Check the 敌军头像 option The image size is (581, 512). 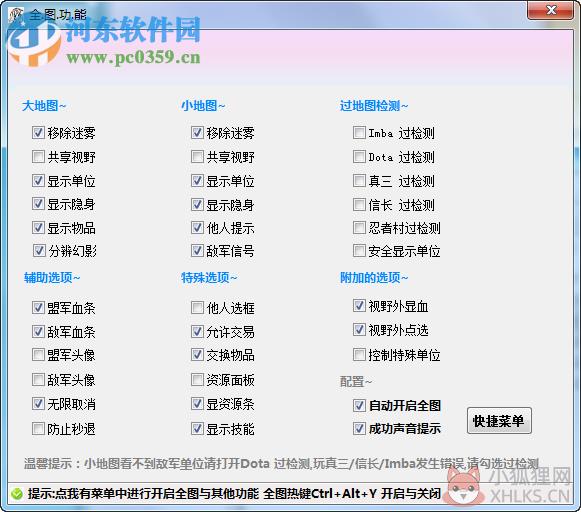click(x=38, y=379)
